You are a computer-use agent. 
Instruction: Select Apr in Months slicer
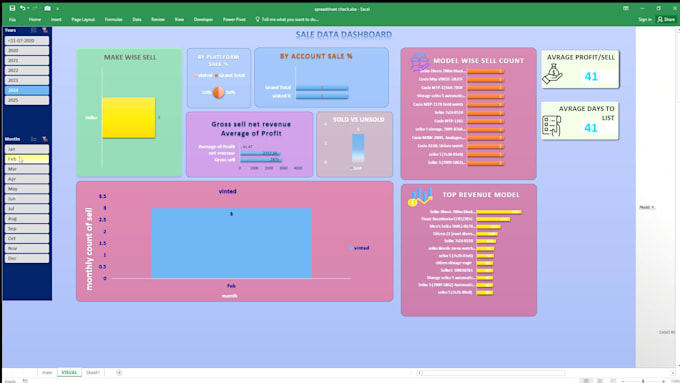click(x=27, y=179)
